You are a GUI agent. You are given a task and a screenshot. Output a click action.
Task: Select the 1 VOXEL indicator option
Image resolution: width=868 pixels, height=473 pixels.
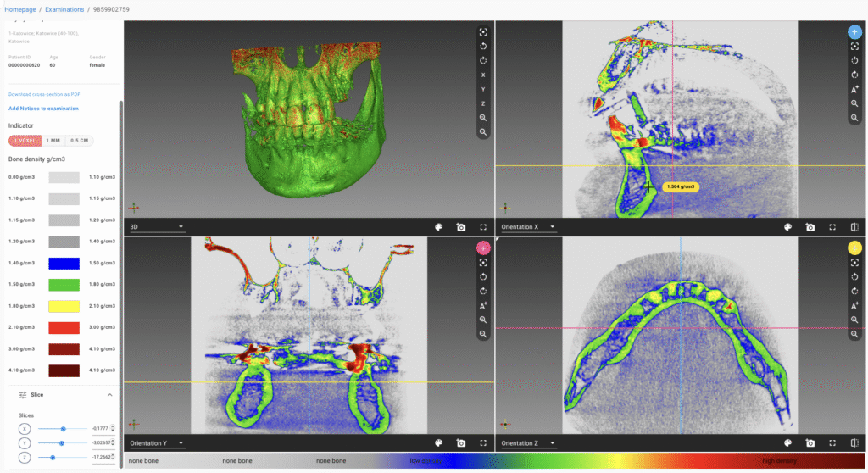25,141
